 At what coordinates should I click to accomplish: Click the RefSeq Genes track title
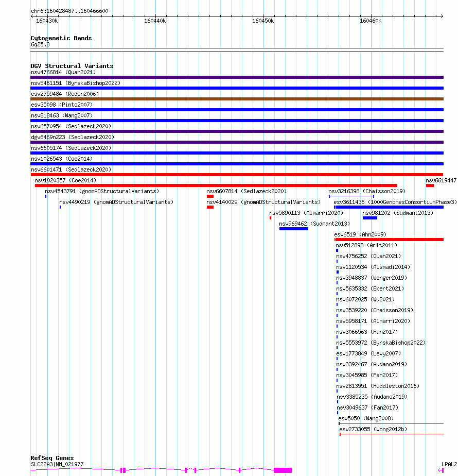[x=52, y=458]
